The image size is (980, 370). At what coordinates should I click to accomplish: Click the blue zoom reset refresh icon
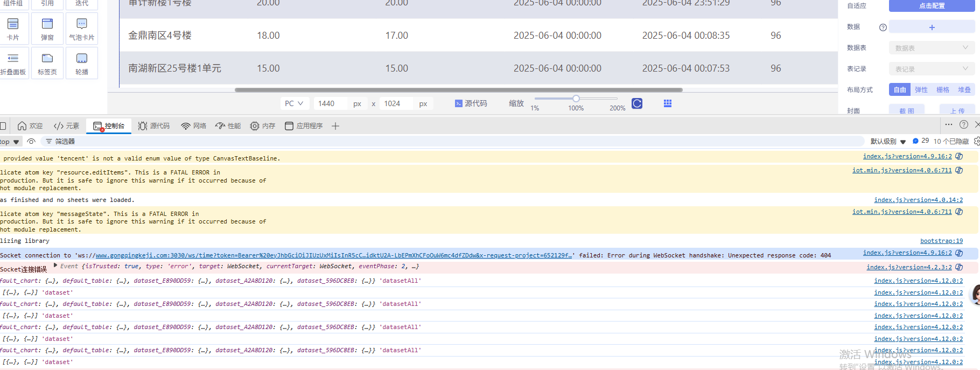(637, 103)
